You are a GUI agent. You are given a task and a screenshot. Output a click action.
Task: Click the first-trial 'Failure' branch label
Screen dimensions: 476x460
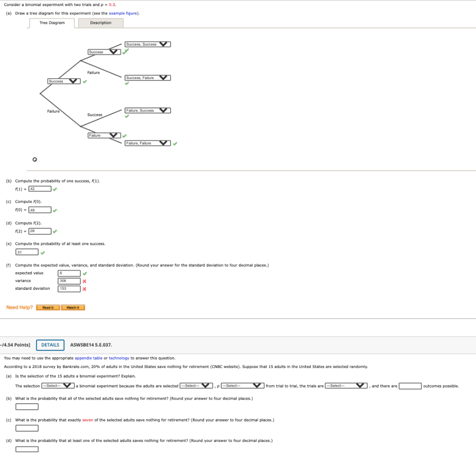point(53,111)
